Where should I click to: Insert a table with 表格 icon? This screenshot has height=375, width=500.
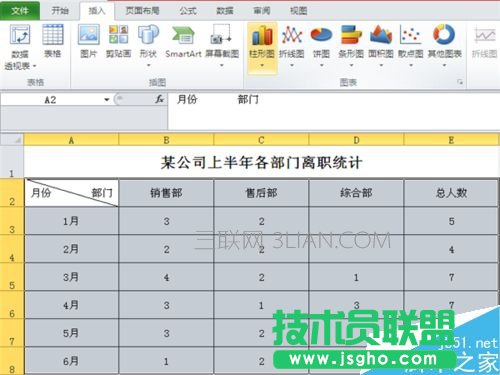[53, 41]
